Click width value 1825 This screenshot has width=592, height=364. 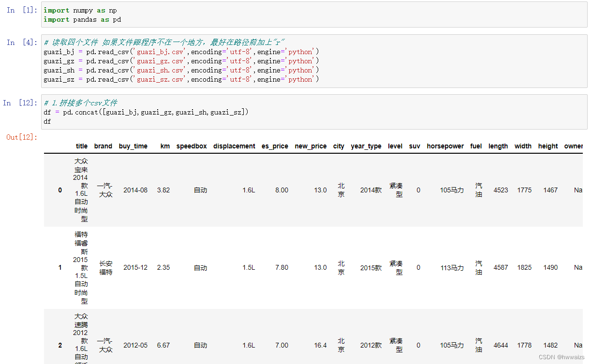pos(524,267)
